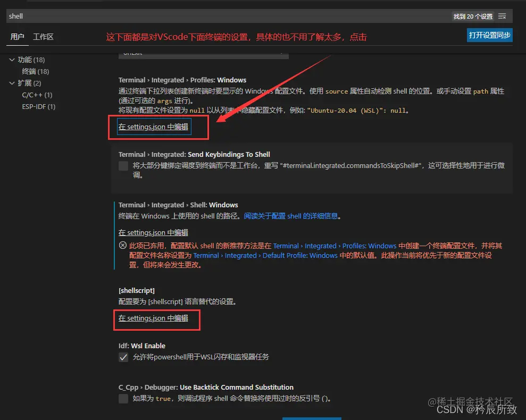Screen dimensions: 526x420
Task: Open settings.json link under Shell: Windows
Action: (153, 232)
